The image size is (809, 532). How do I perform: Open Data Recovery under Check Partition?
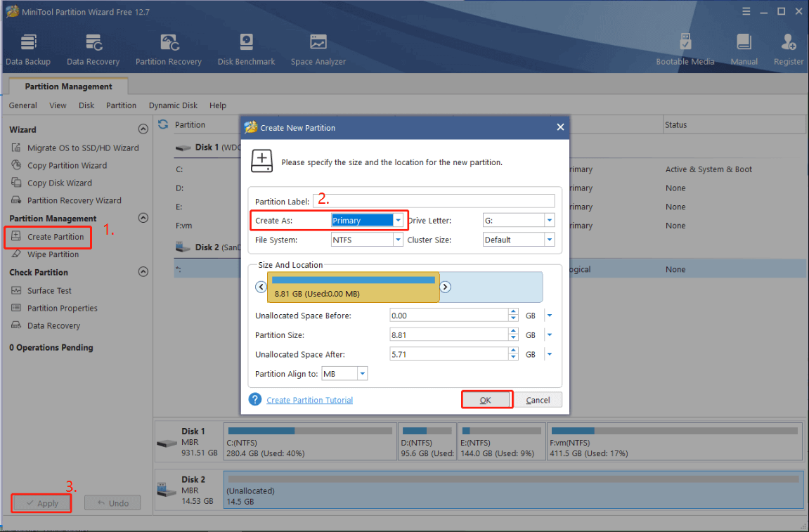(46, 325)
